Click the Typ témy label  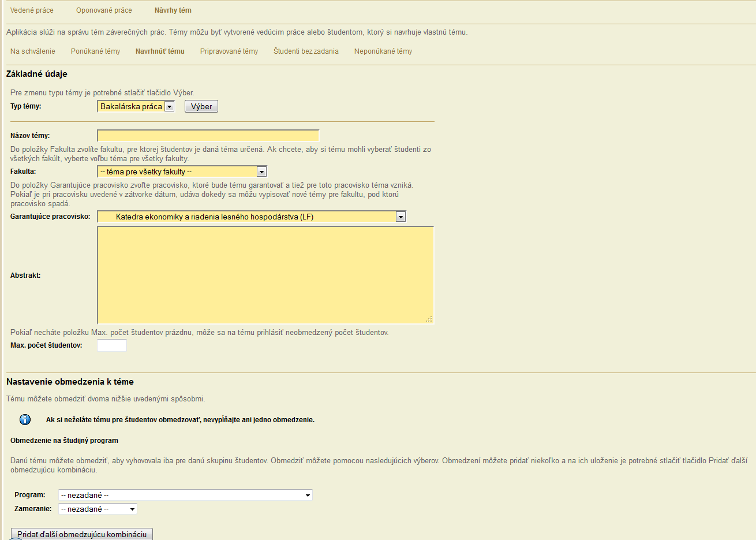(x=26, y=106)
